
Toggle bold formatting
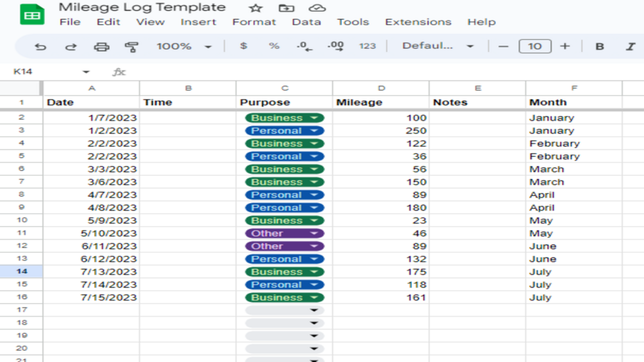point(600,46)
